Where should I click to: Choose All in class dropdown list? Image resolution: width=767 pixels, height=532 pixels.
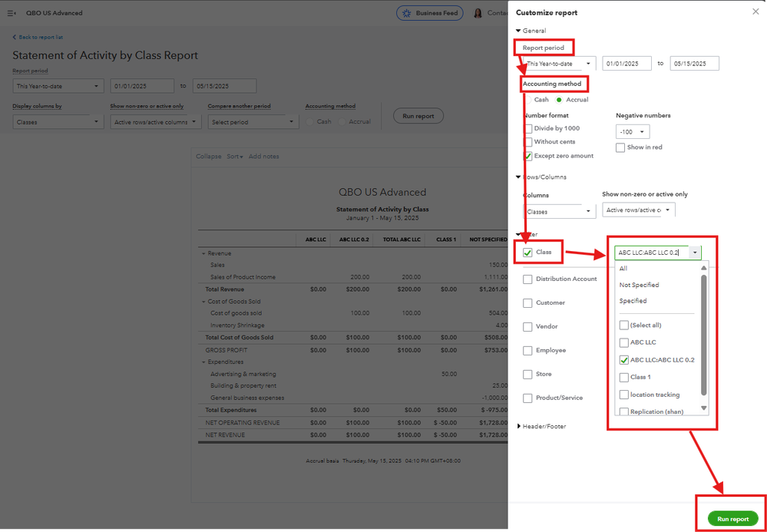(623, 269)
